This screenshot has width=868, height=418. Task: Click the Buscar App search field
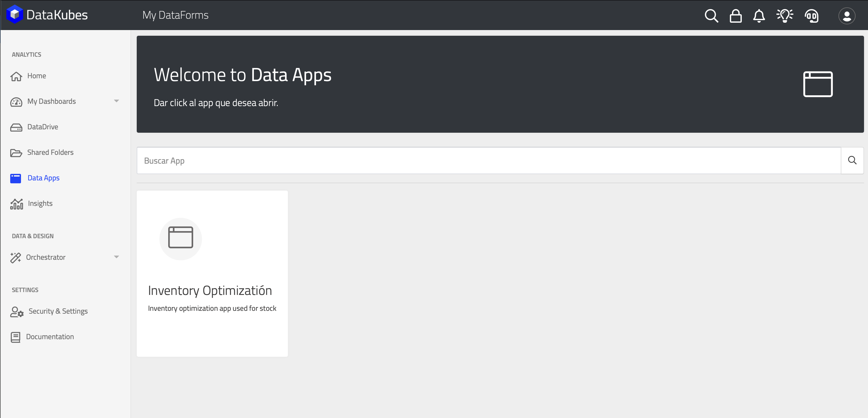pyautogui.click(x=488, y=160)
